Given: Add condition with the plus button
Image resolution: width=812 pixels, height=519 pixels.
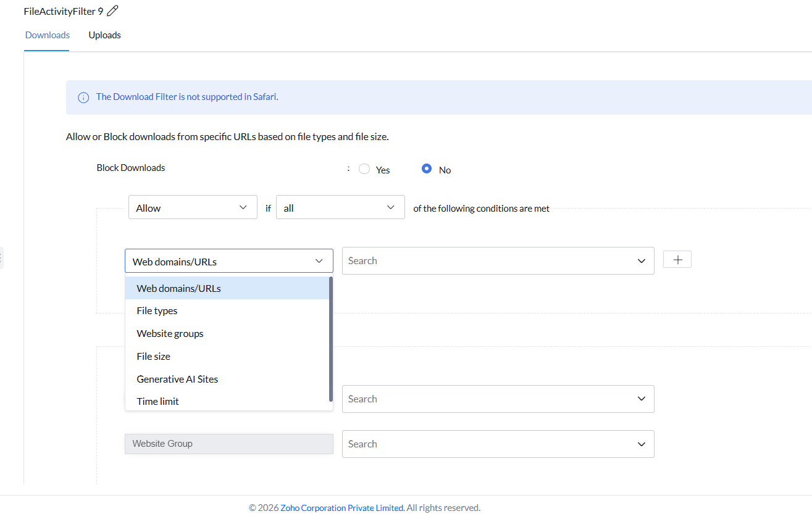Looking at the screenshot, I should (677, 260).
